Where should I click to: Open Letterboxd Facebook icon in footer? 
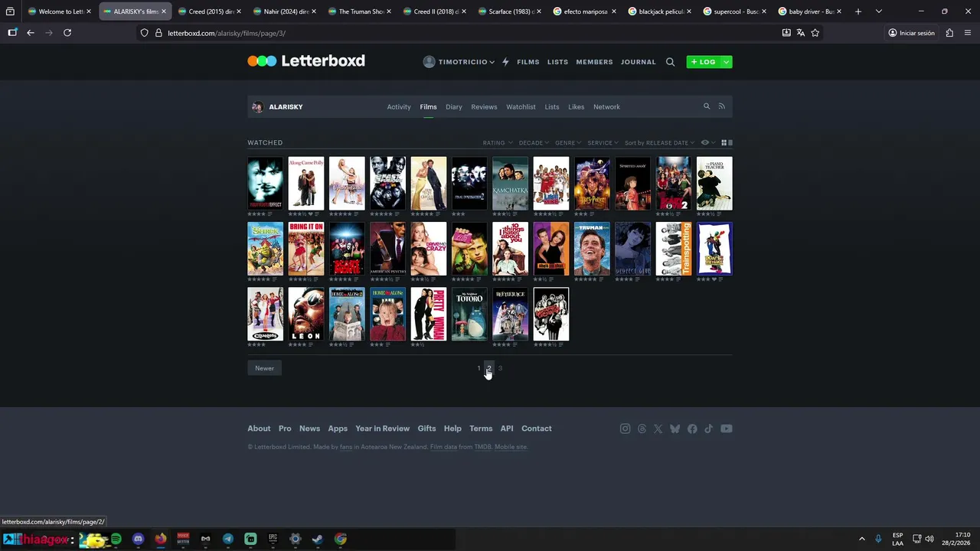[692, 429]
